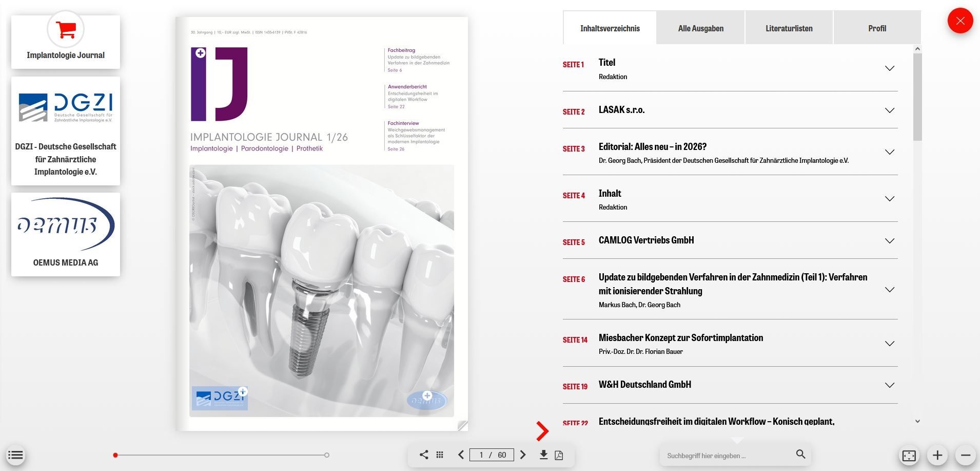Open the PDF export icon
980x471 pixels.
point(559,455)
